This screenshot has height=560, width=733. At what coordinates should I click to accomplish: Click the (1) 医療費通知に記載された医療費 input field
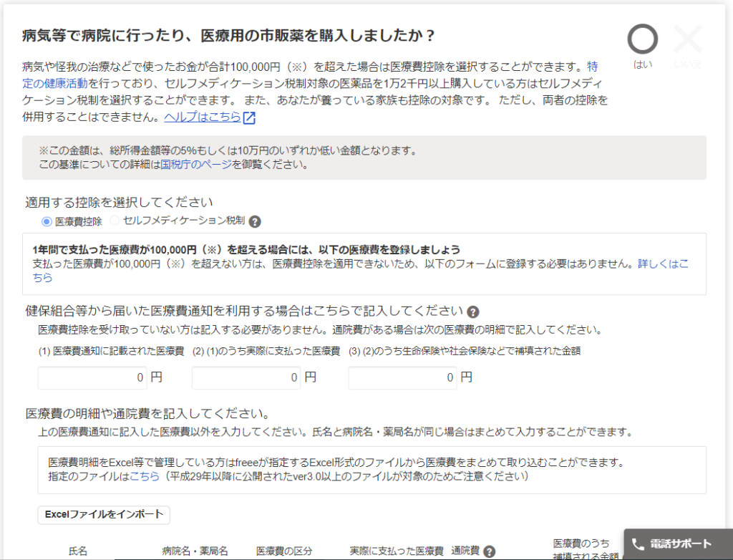tap(92, 377)
